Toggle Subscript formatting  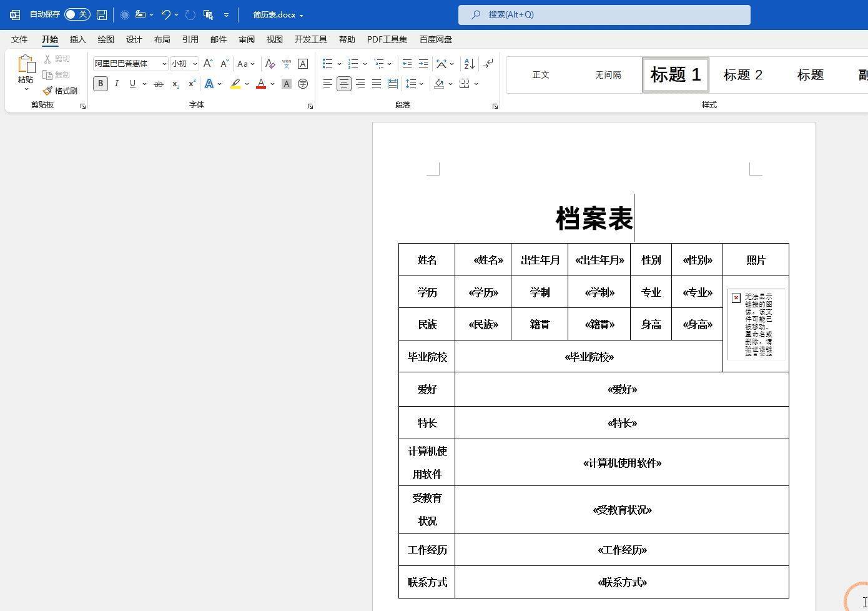pyautogui.click(x=175, y=84)
